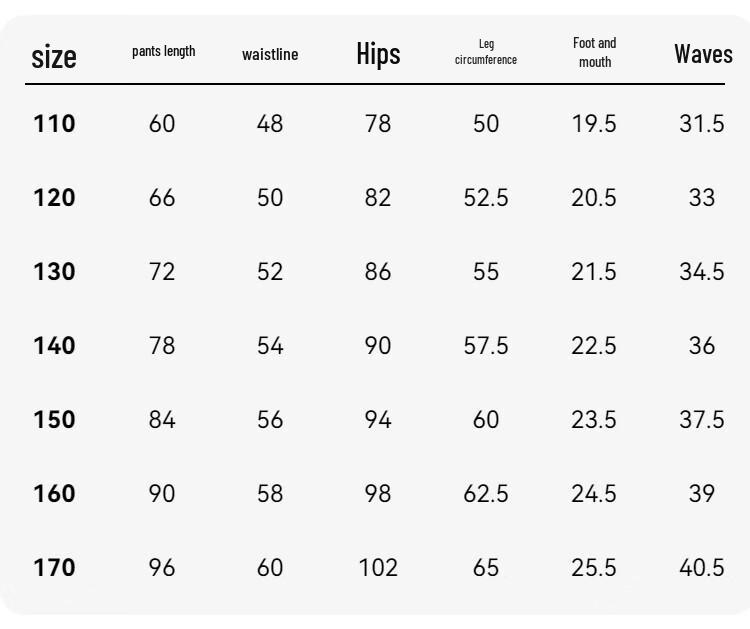Click the 'size' column header
The width and height of the screenshot is (750, 629).
54,57
